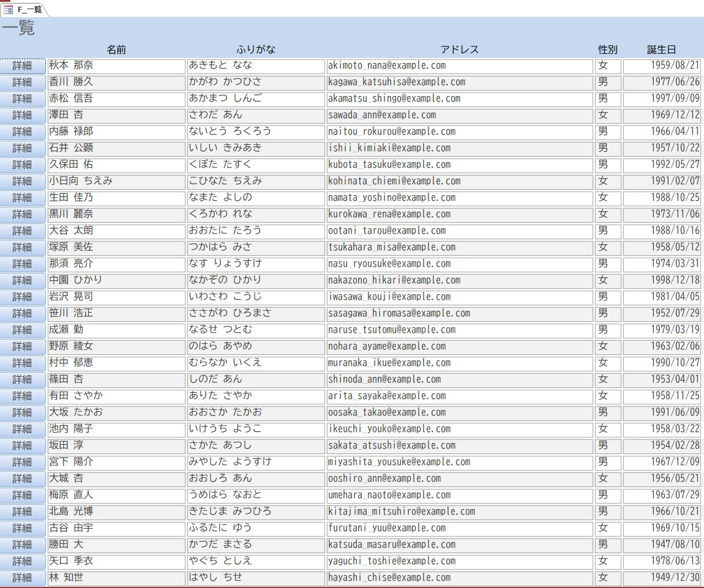This screenshot has height=588, width=704.
Task: Click address hayashi_chise@example.com
Action: (x=460, y=578)
